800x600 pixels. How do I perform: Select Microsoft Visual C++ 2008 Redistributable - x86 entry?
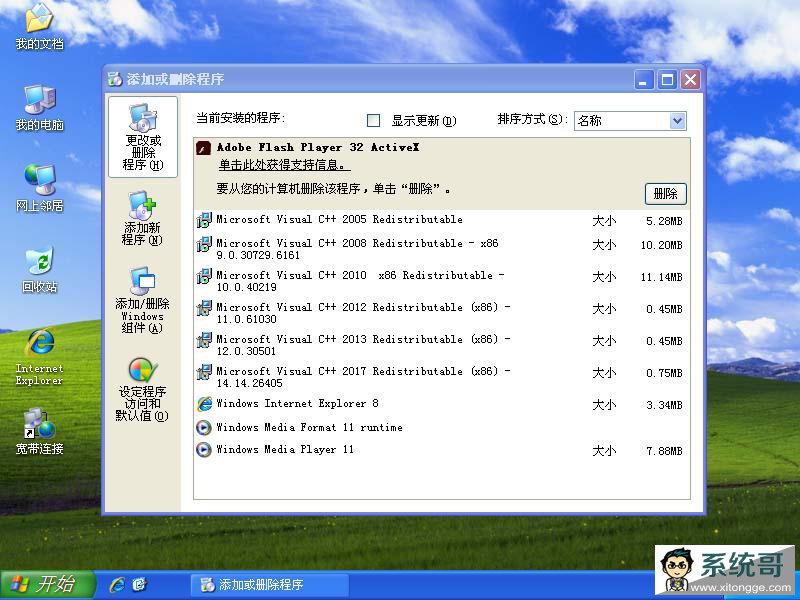click(x=442, y=249)
